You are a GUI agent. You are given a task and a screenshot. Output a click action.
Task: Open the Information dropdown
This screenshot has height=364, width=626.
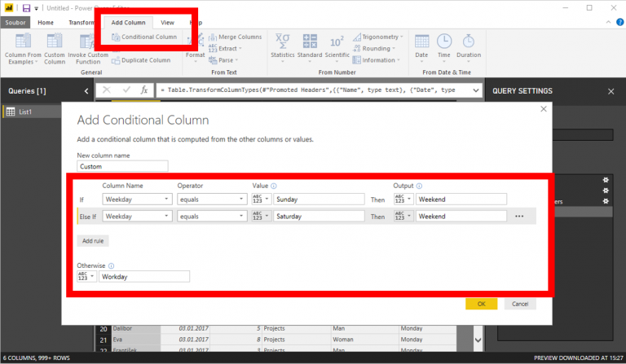coord(376,60)
